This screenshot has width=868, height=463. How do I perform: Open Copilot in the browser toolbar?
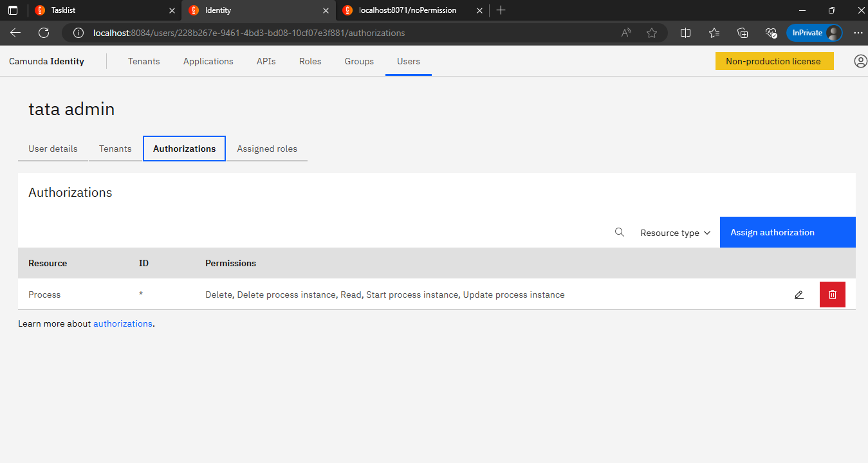[771, 33]
